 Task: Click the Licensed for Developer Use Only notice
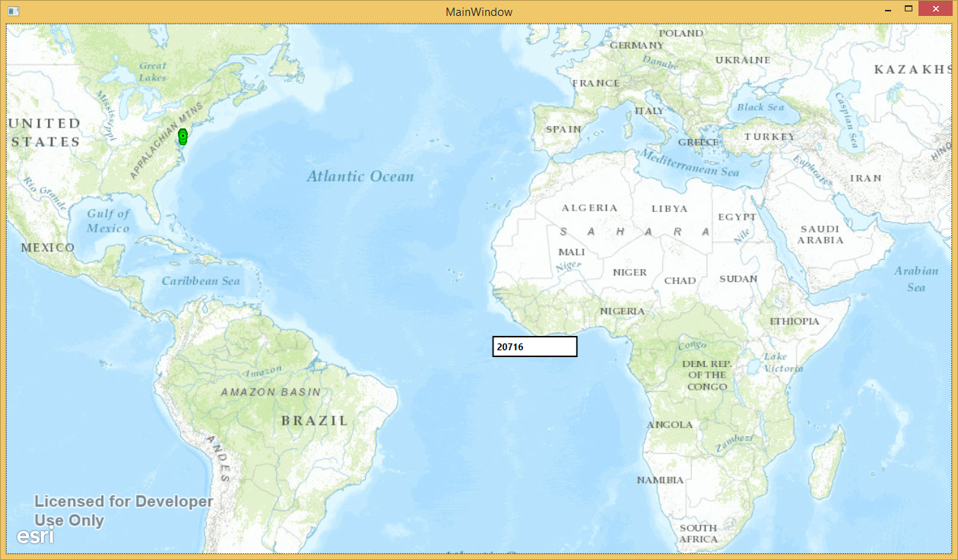(x=123, y=511)
